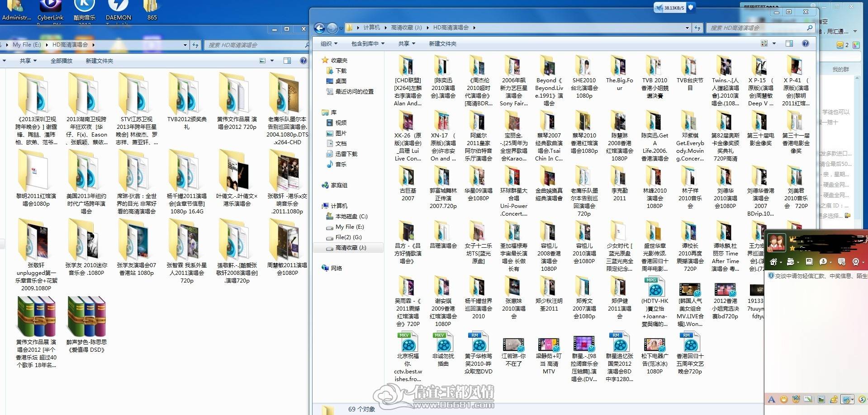The height and width of the screenshot is (415, 868).
Task: Click the font 'A' icon in chat toolbar
Action: click(771, 399)
